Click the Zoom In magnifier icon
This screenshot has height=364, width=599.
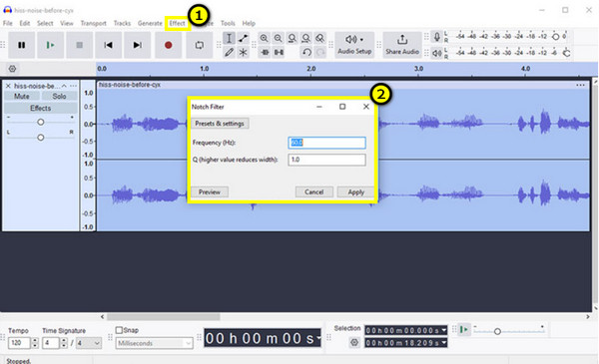pyautogui.click(x=264, y=38)
